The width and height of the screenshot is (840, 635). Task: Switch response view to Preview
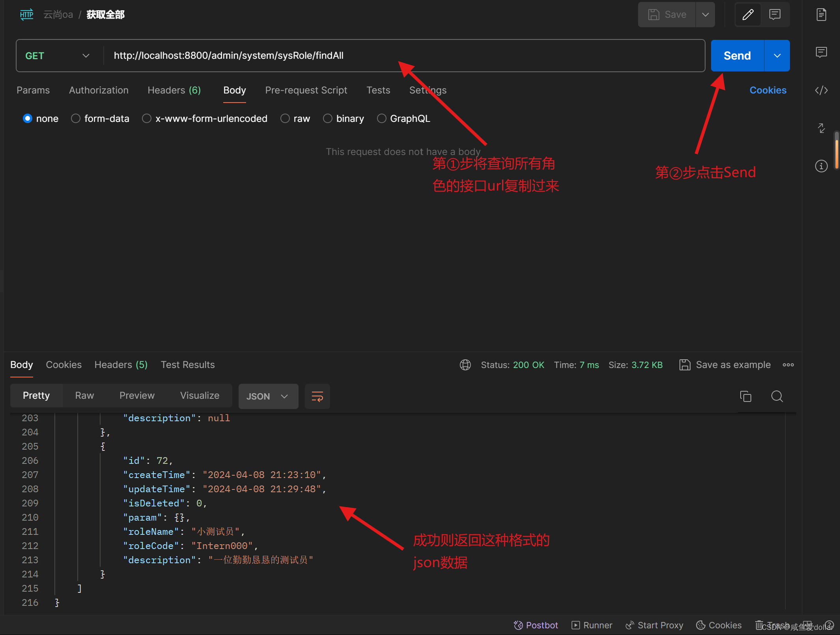click(137, 396)
